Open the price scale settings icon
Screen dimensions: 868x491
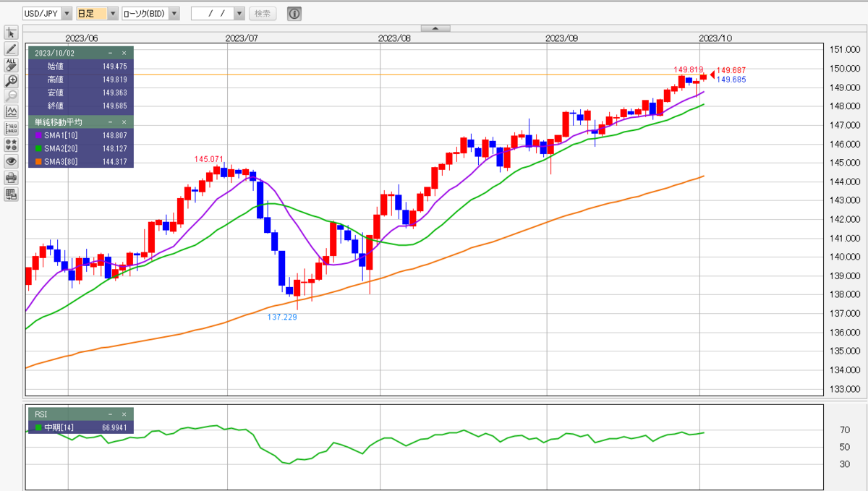click(11, 128)
